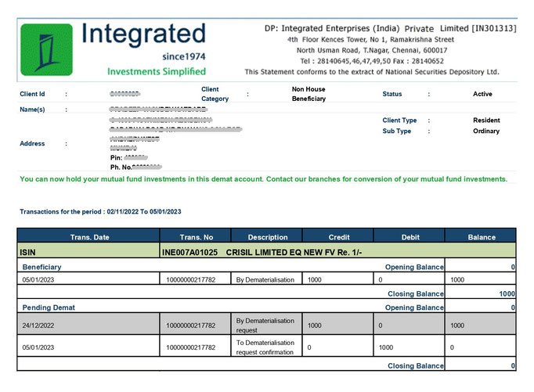This screenshot has height=392, width=534.
Task: Click the Investments Simplified tagline
Action: coord(157,71)
